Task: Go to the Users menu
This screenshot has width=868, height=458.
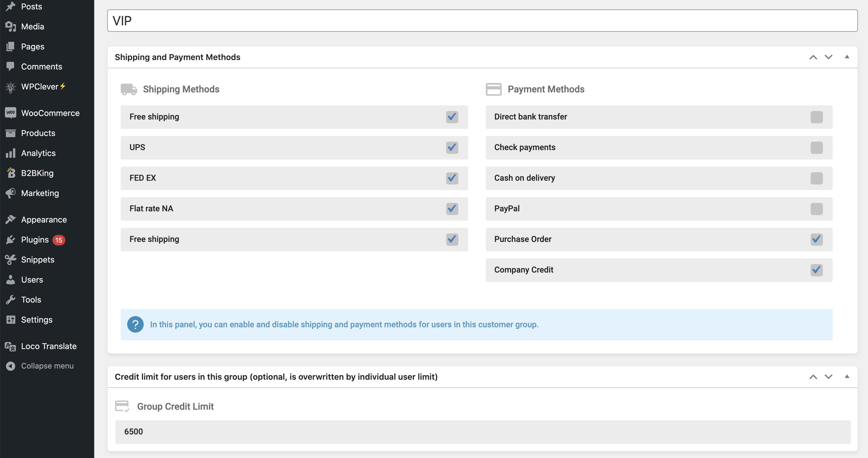Action: [x=32, y=280]
